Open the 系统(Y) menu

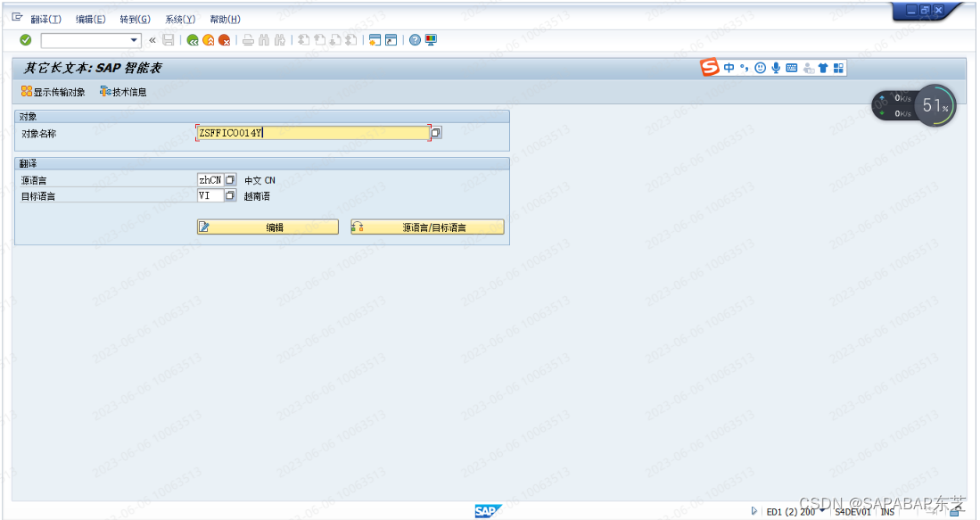[x=180, y=20]
